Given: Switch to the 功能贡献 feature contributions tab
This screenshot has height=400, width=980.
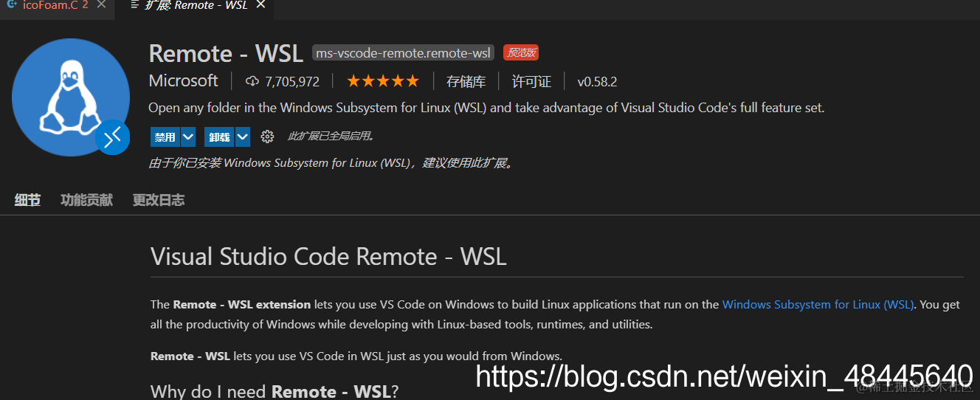Looking at the screenshot, I should point(86,200).
